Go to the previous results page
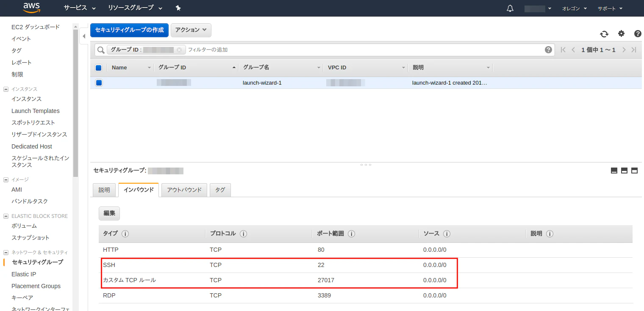644x311 pixels. (x=573, y=50)
